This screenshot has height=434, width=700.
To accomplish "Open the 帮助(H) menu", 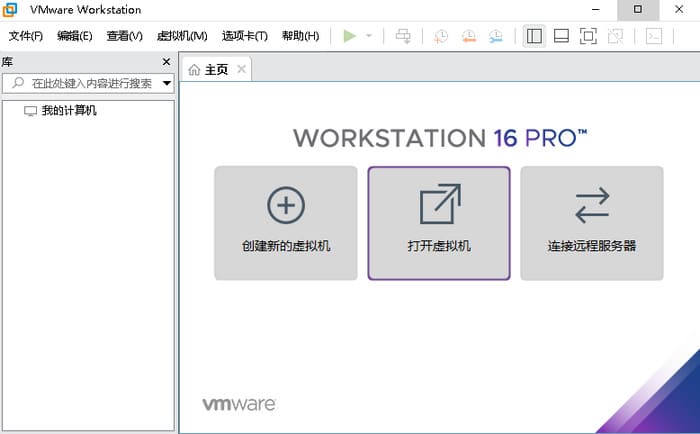I will point(300,36).
